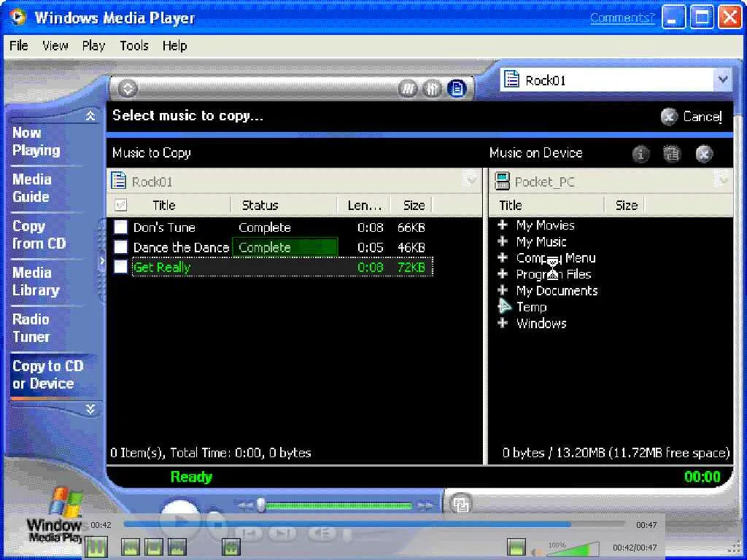Click the speaker icon in the video overlay

click(x=537, y=552)
